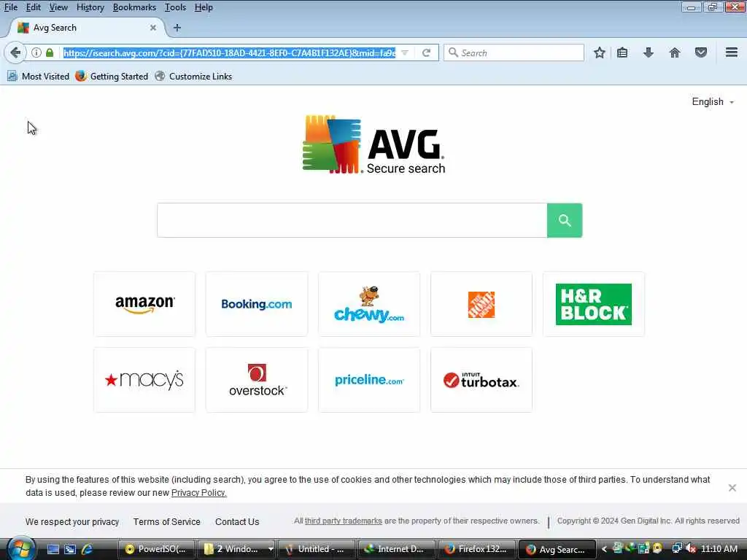The image size is (747, 560).
Task: Show hidden tray icons arrow
Action: point(604,549)
